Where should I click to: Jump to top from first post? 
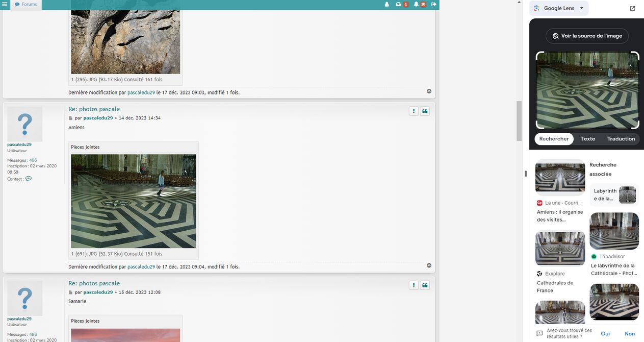429,91
